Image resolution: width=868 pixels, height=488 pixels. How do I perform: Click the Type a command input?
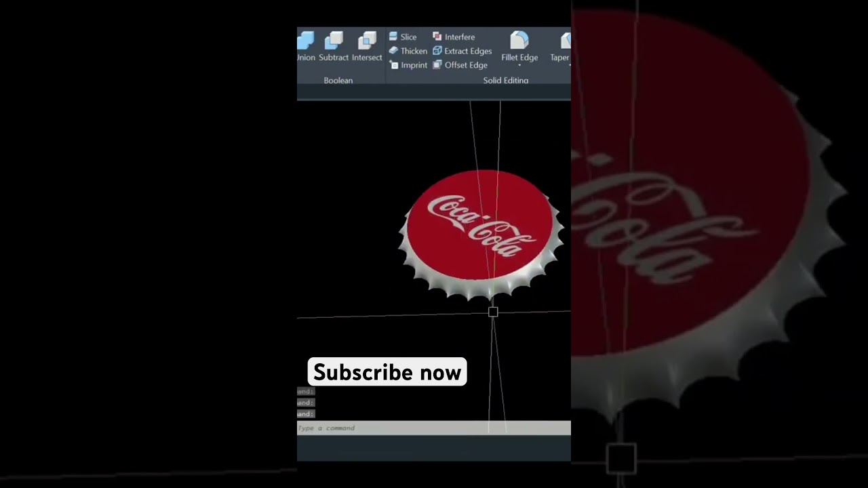click(434, 428)
